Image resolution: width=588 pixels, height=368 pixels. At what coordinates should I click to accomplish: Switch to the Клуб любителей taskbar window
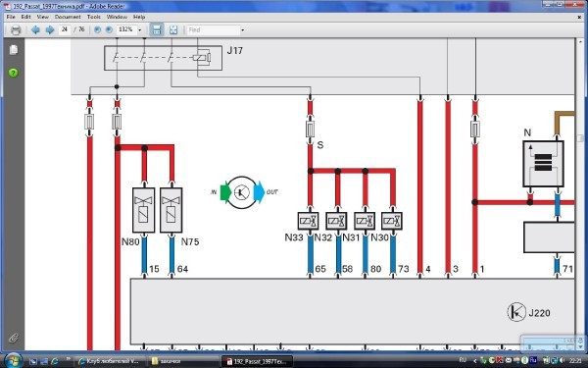coord(109,361)
